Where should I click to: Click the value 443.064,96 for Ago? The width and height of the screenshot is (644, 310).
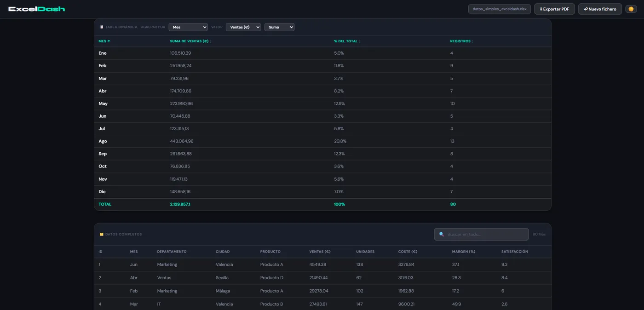click(182, 141)
